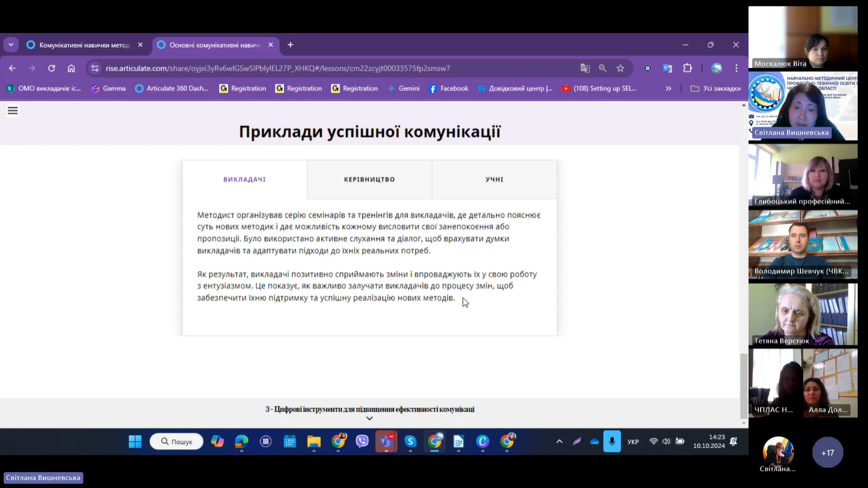Bookmark this page with the star icon
This screenshot has width=868, height=488.
620,68
